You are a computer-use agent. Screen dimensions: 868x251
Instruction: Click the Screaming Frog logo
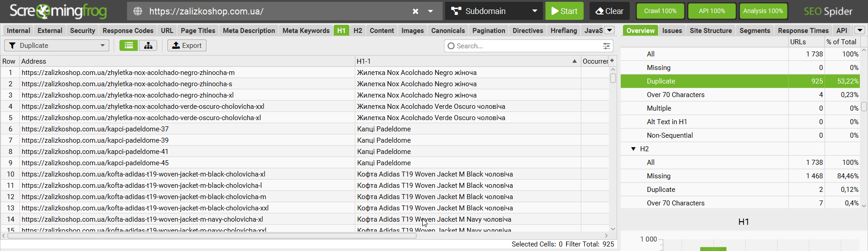point(58,11)
